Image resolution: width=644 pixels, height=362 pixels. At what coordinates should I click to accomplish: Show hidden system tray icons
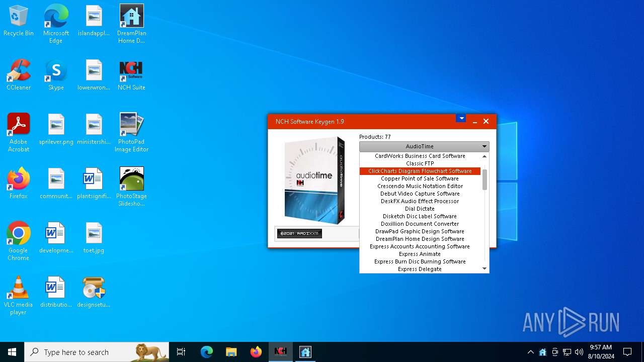coord(530,352)
